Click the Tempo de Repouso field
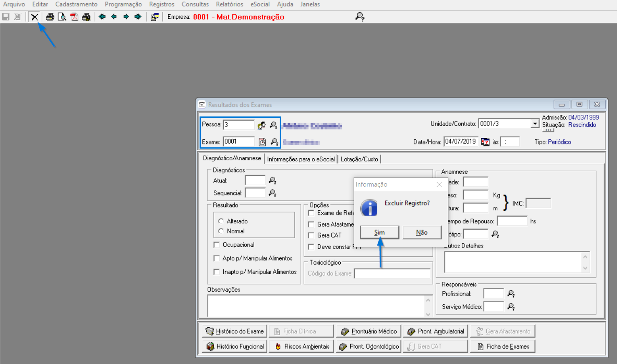The width and height of the screenshot is (617, 364). click(512, 221)
